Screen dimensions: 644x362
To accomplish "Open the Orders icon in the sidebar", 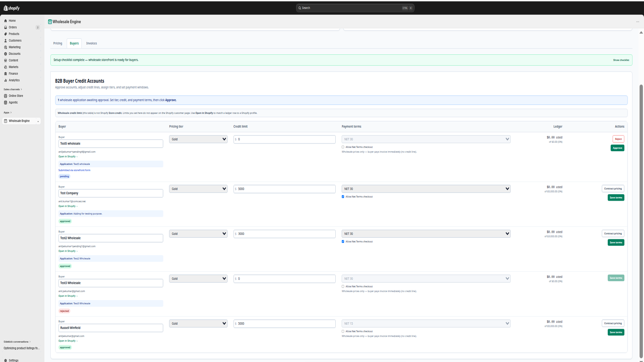I will (6, 27).
